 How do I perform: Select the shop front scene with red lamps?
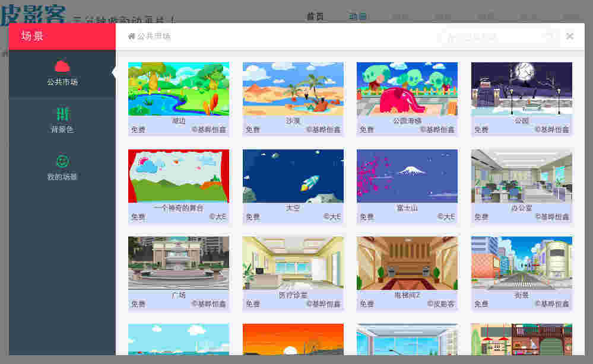(522, 339)
